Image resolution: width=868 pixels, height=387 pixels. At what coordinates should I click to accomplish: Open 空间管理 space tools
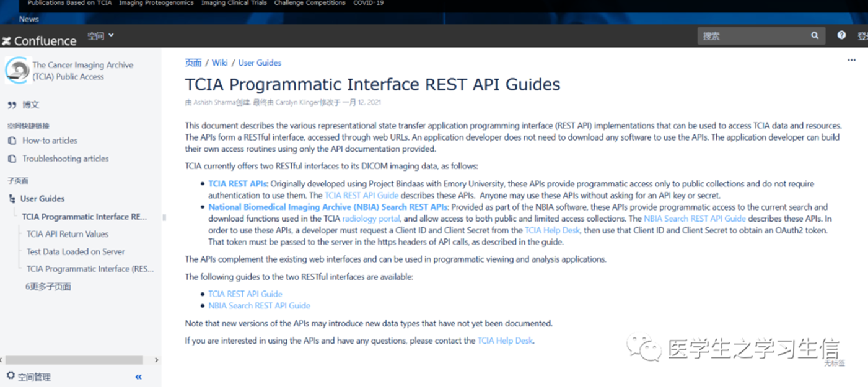(34, 376)
